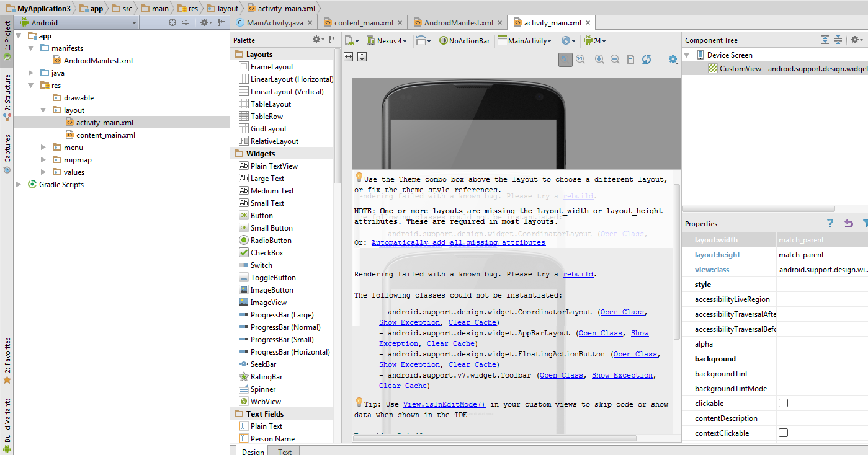This screenshot has width=868, height=455.
Task: Click the Palette panel vertical scrollbar
Action: click(x=338, y=117)
